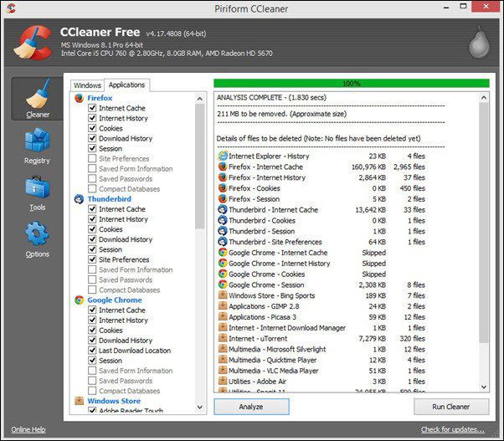
Task: Enable Firefox Saved Passwords checkbox
Action: [x=92, y=178]
